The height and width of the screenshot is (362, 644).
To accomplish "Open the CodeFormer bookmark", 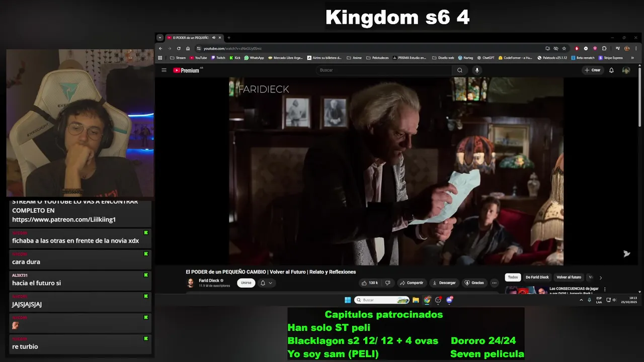I will tap(516, 58).
